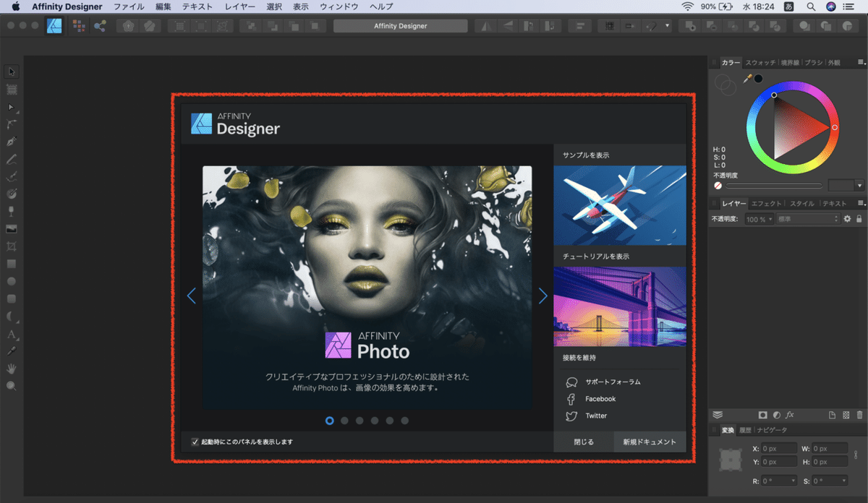Select the last carousel page dot

(405, 420)
